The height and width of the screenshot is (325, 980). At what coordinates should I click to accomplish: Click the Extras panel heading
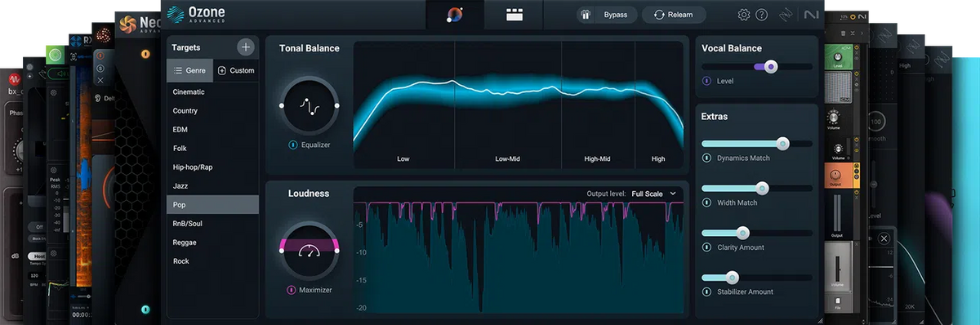click(x=715, y=116)
